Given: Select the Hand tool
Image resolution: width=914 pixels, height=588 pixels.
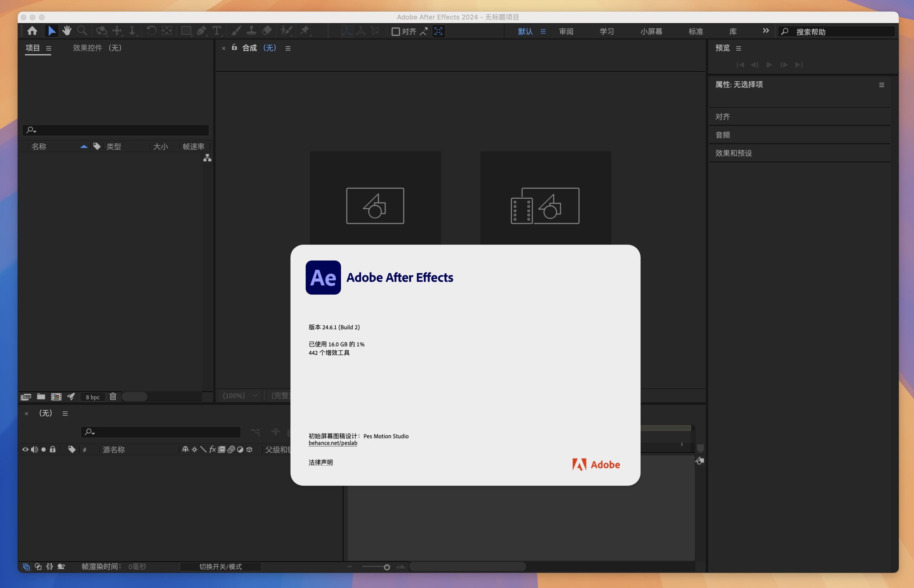Looking at the screenshot, I should [x=67, y=31].
